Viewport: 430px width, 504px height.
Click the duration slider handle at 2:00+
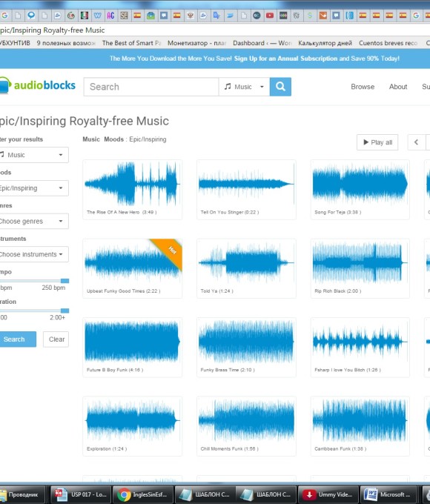click(64, 311)
